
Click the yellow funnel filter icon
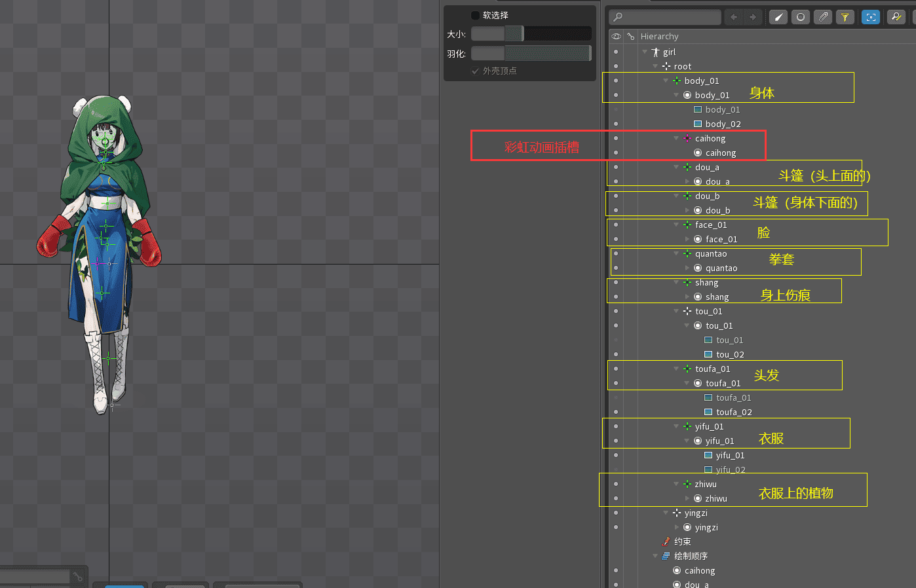845,17
